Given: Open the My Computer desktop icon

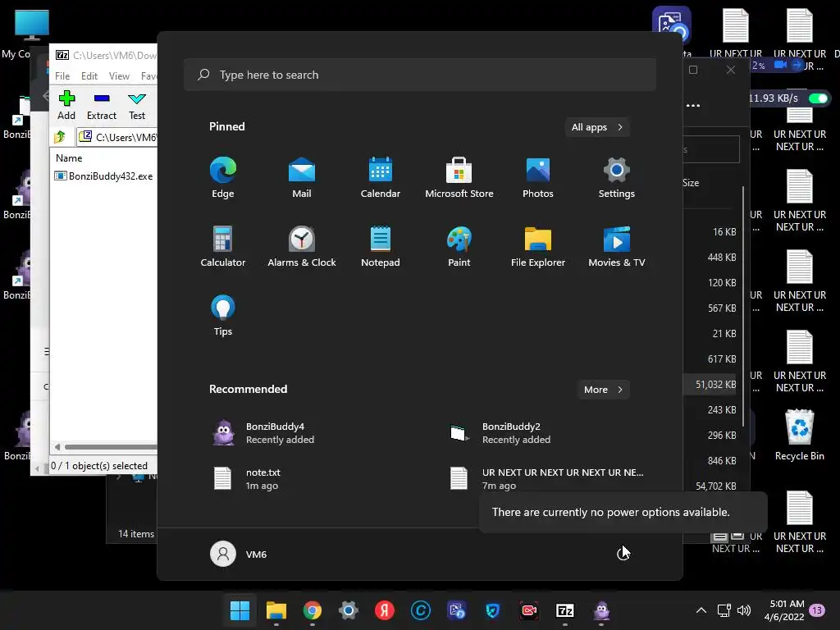Looking at the screenshot, I should coord(24,34).
